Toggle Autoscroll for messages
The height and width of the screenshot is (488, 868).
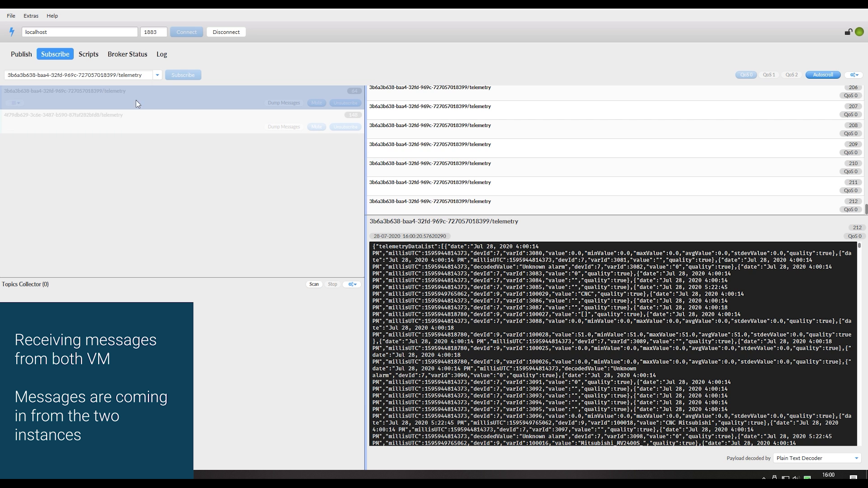point(823,75)
